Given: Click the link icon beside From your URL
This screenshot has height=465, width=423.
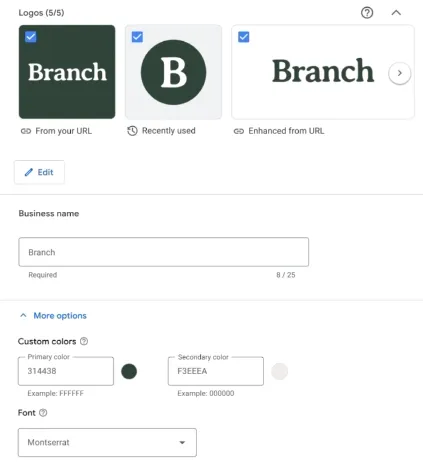Looking at the screenshot, I should pos(26,131).
